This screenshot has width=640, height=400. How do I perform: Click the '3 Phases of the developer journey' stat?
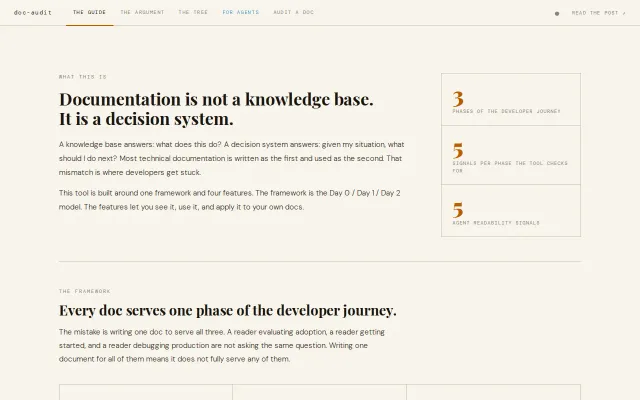click(x=511, y=100)
